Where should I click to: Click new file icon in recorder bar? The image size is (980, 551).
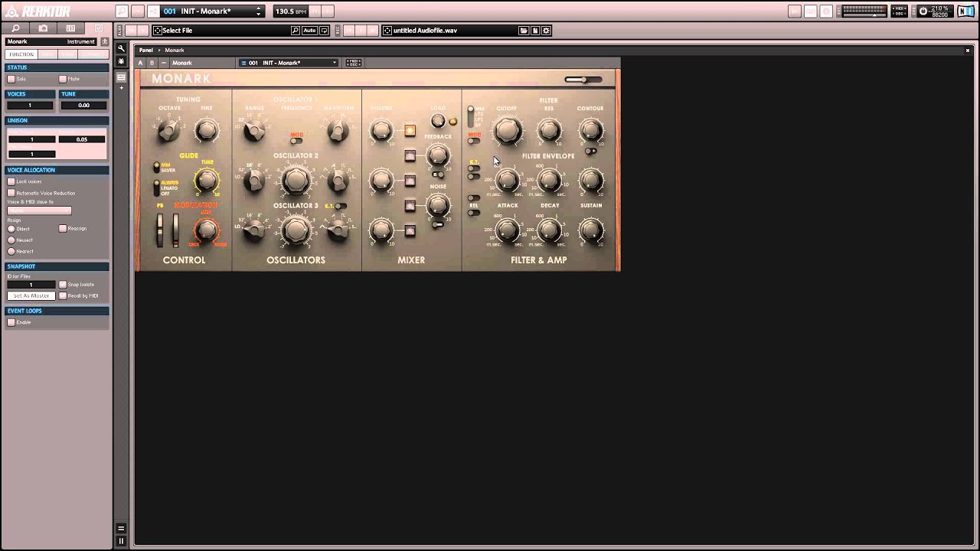(x=535, y=31)
